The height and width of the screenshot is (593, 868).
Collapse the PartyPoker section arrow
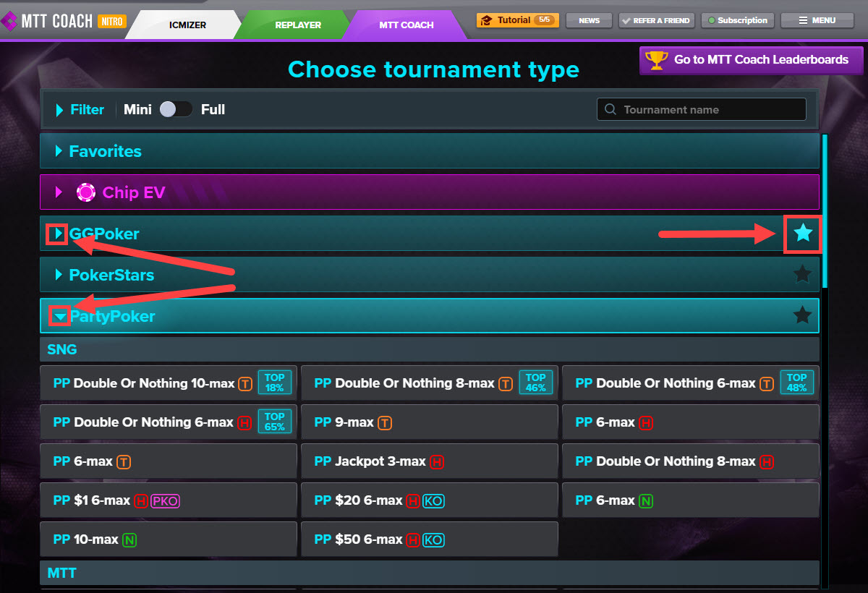[60, 317]
